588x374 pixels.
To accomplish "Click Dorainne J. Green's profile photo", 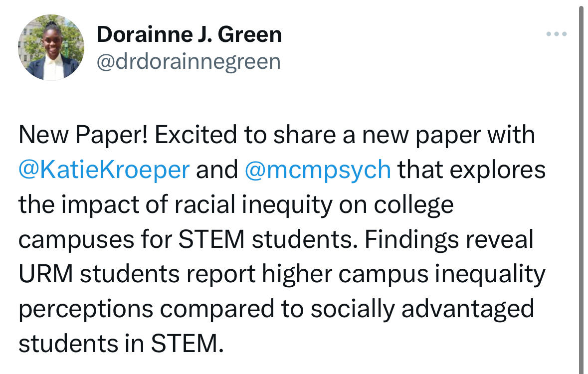I will 51,47.
